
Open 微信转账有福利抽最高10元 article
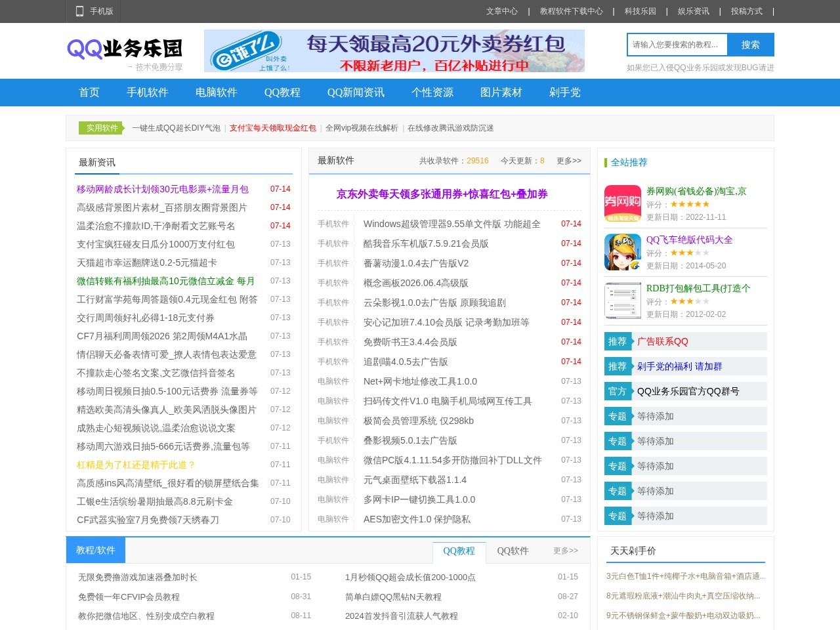point(166,281)
